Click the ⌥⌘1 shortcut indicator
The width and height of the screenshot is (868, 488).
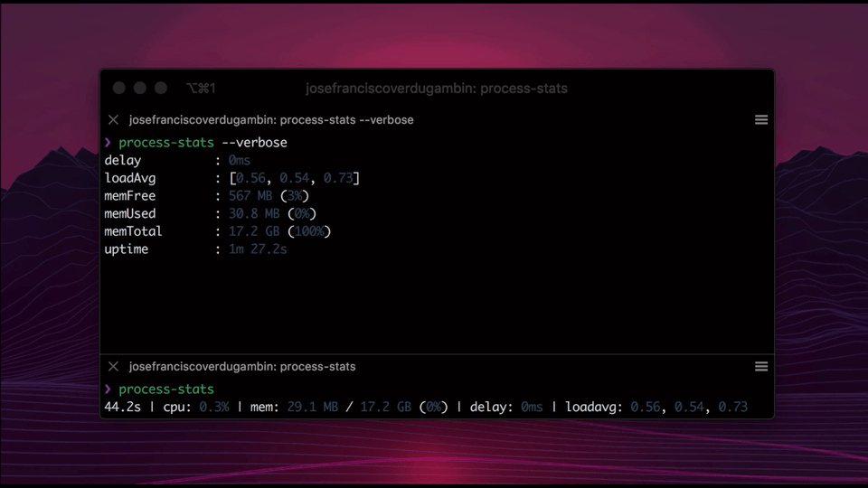[x=201, y=89]
